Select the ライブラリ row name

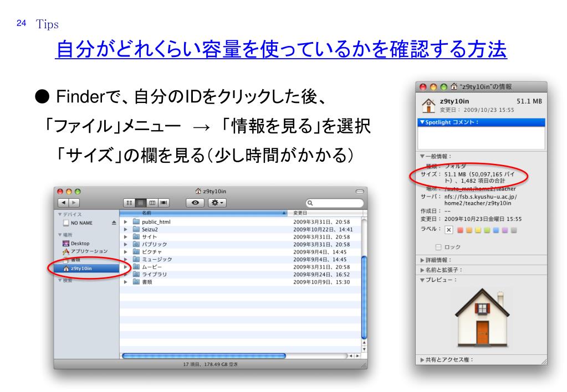(155, 274)
